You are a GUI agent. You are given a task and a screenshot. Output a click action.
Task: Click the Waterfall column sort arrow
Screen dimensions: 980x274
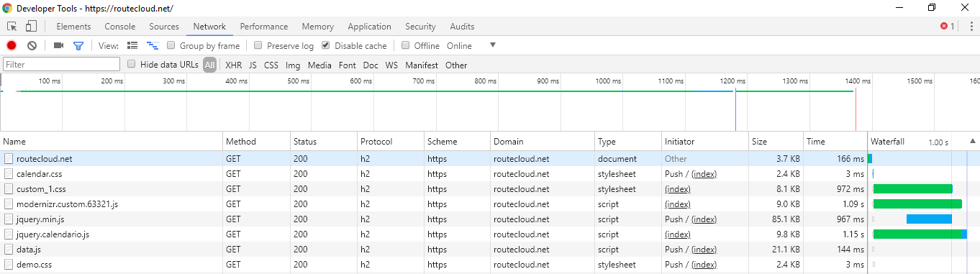pyautogui.click(x=973, y=142)
